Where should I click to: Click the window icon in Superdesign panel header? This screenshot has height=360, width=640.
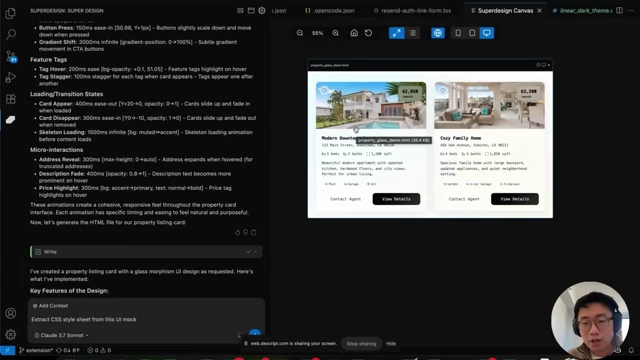[x=251, y=11]
